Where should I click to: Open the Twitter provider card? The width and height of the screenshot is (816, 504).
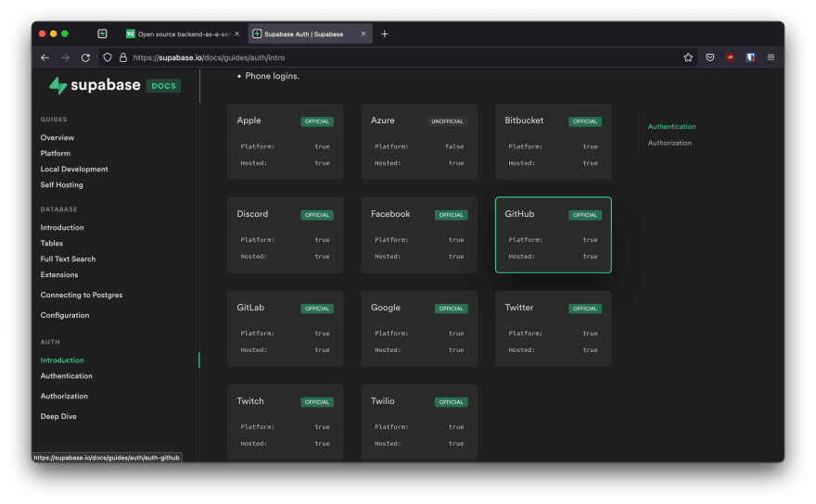554,329
